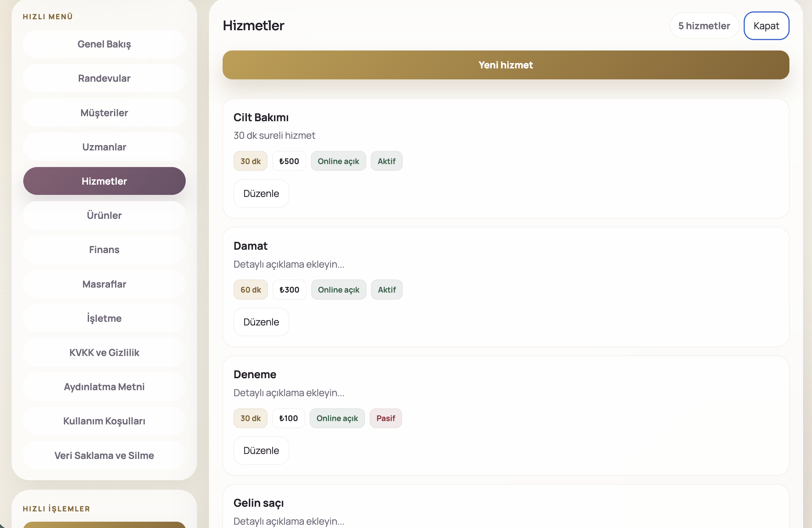The height and width of the screenshot is (528, 812).
Task: Edit the Damat service
Action: click(261, 322)
